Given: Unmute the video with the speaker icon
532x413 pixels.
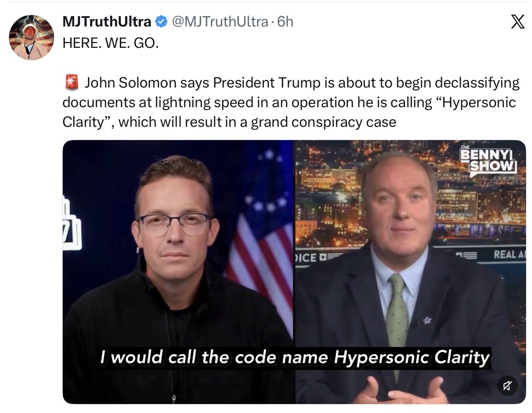Looking at the screenshot, I should tap(507, 386).
